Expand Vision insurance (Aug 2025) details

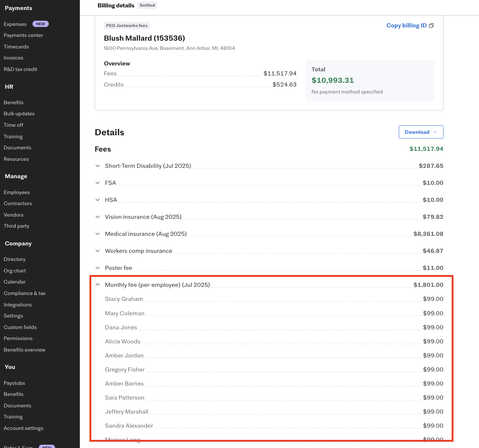pos(98,217)
